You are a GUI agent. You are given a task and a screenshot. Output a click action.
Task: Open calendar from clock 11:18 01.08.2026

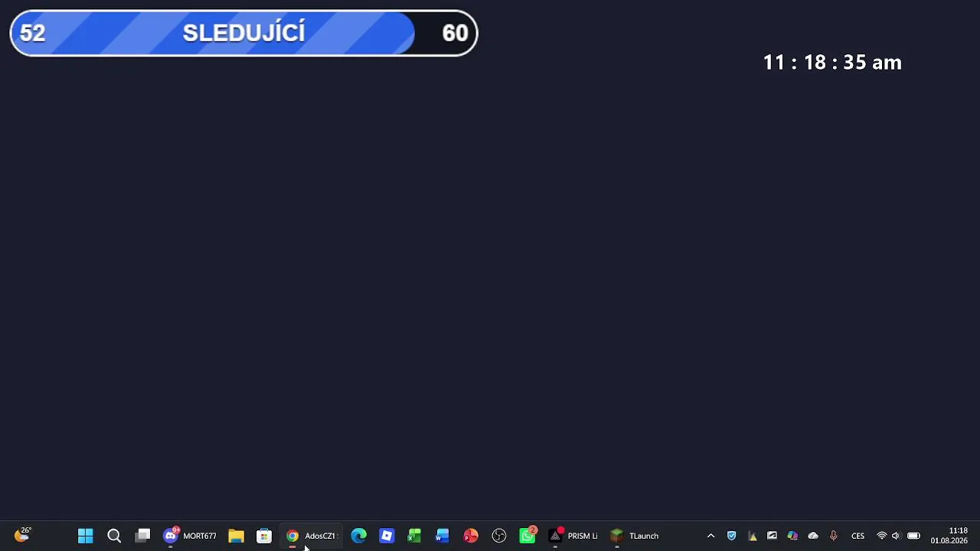(949, 536)
